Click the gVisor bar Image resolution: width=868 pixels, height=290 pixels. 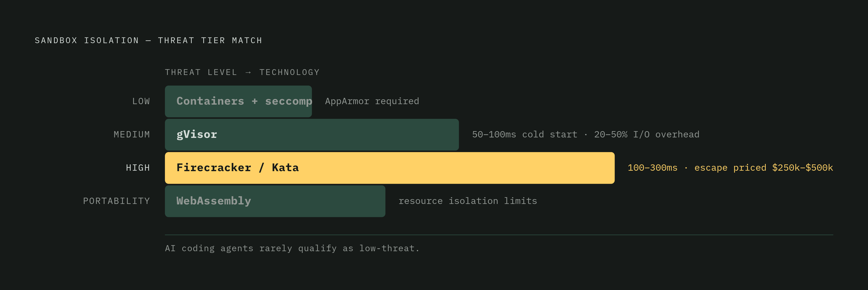[x=312, y=135]
